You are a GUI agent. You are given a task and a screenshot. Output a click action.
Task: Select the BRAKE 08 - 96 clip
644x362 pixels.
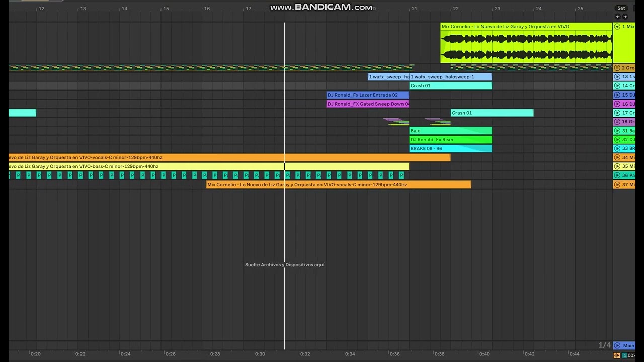pos(450,149)
